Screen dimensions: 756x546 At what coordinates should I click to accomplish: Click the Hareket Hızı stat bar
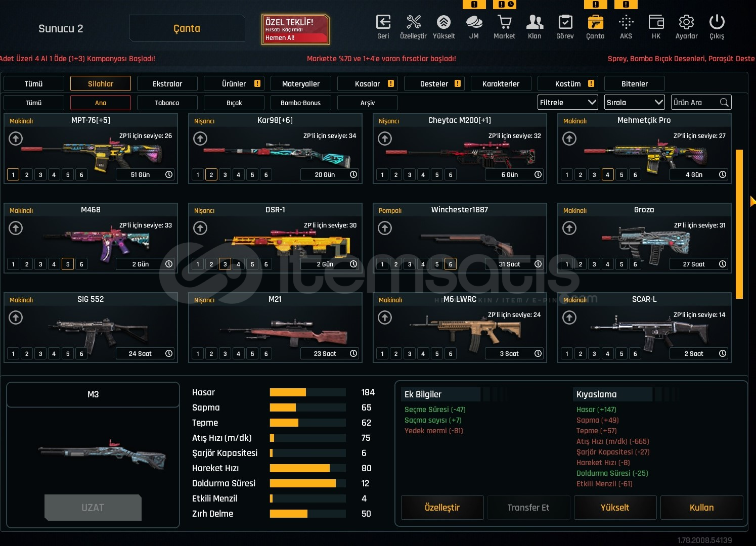tap(308, 468)
